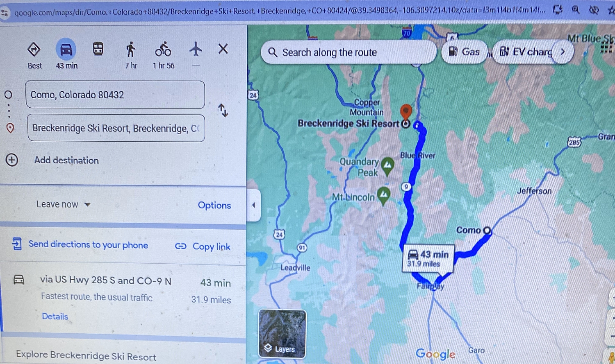Collapse the side panel using the arrow
Viewport: 615px width, 364px height.
pyautogui.click(x=253, y=205)
